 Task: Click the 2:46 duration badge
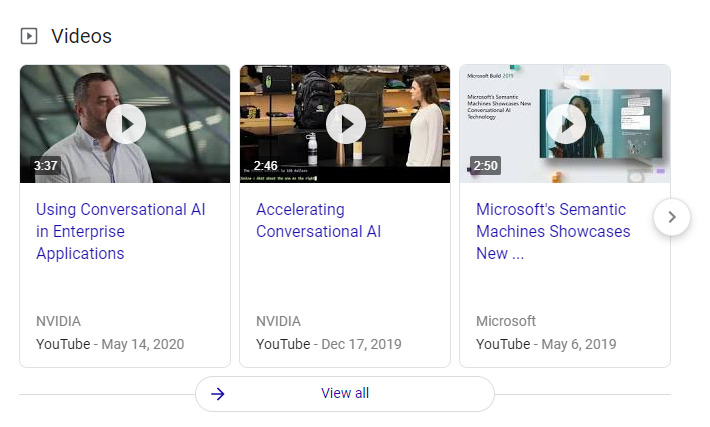click(265, 165)
